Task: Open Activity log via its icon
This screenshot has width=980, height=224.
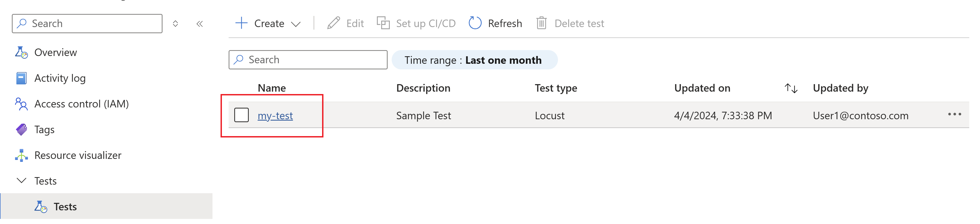Action: (x=21, y=78)
